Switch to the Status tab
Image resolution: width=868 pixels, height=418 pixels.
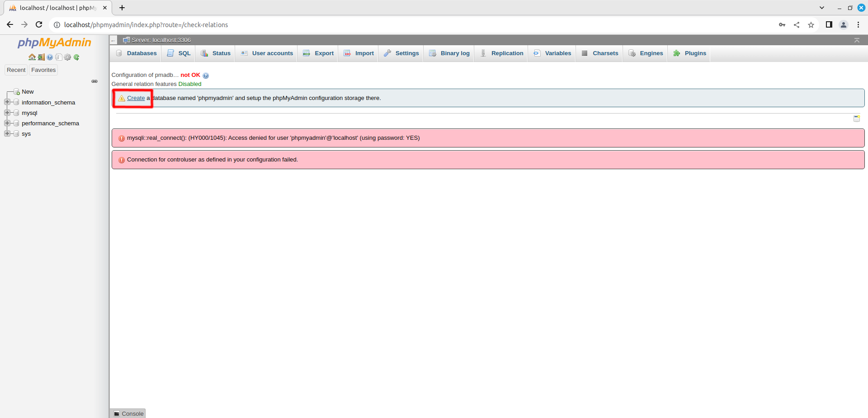[x=216, y=53]
